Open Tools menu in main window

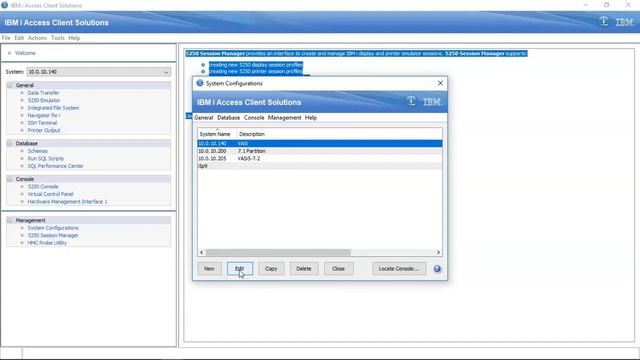[x=58, y=38]
